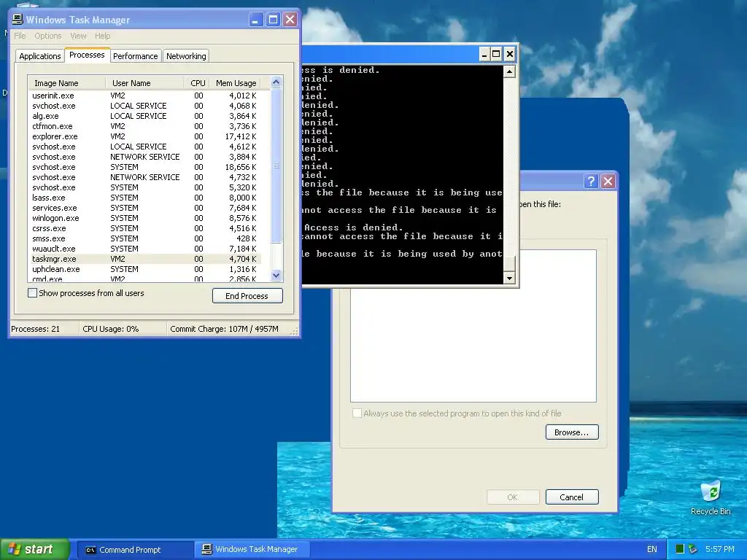The width and height of the screenshot is (747, 560).
Task: Maximize the Windows Task Manager window
Action: pos(273,20)
